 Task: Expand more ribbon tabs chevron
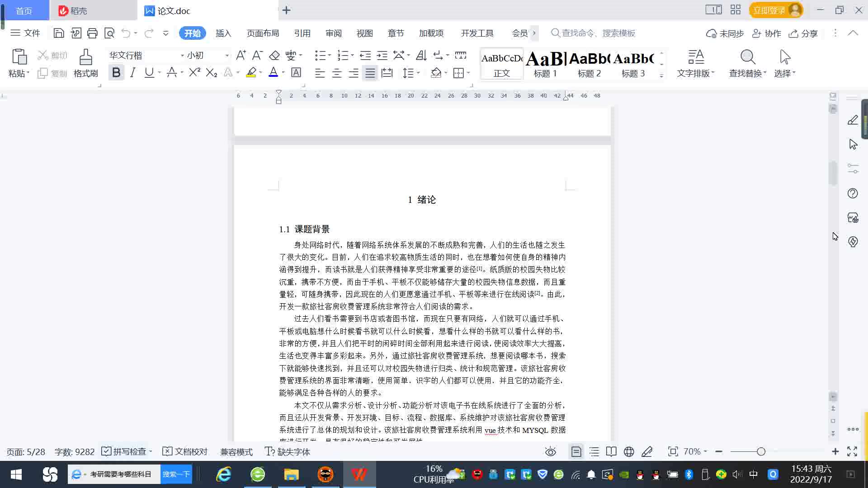[534, 33]
